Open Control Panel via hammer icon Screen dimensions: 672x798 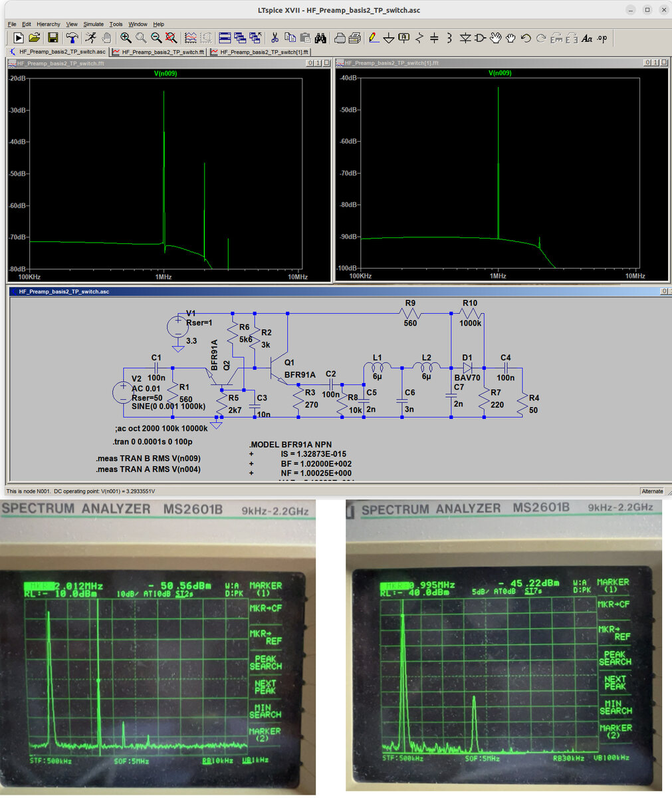point(72,39)
